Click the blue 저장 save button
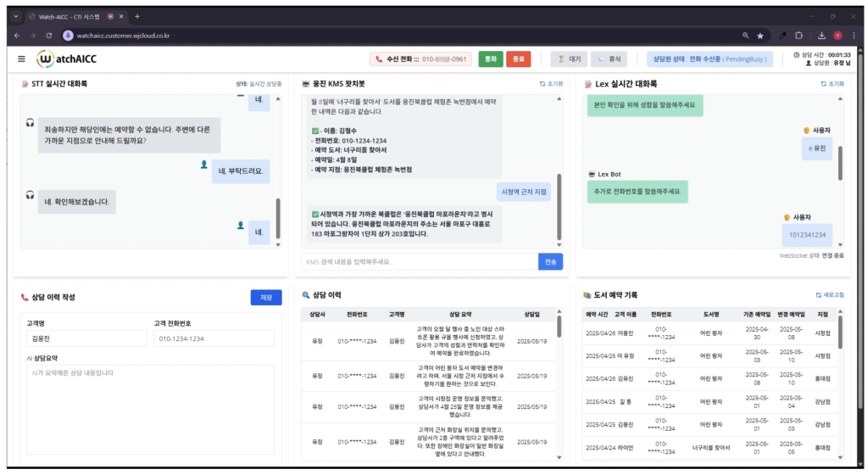This screenshot has height=475, width=868. [266, 297]
